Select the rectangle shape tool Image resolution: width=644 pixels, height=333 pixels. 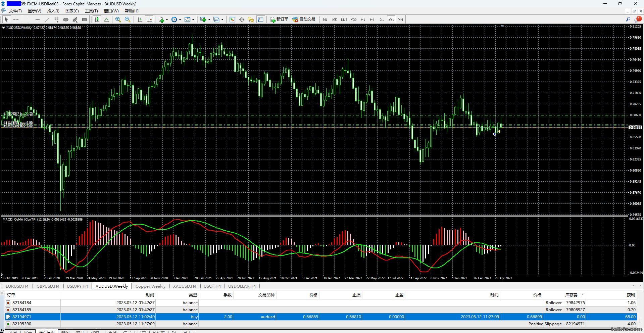(x=85, y=19)
